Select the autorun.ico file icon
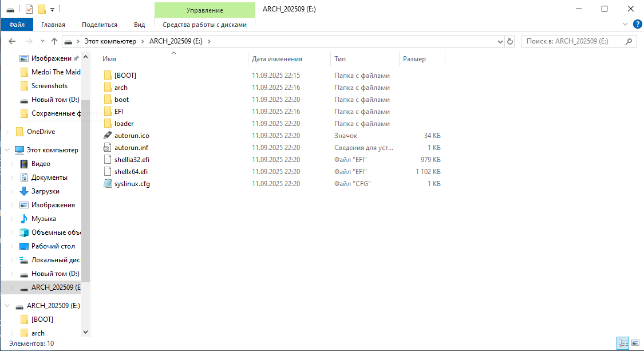Viewport: 644px width, 351px height. 107,136
